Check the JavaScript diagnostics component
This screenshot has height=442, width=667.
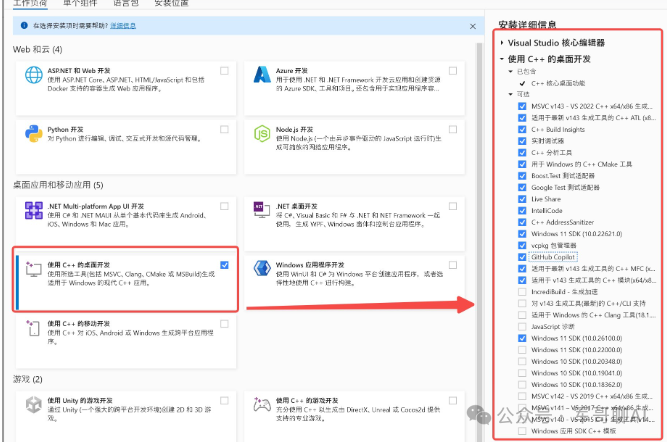[x=522, y=327]
